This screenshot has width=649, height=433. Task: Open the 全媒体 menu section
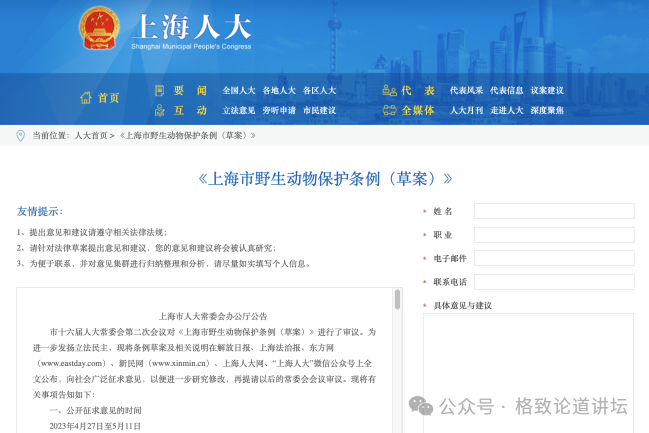click(x=418, y=110)
